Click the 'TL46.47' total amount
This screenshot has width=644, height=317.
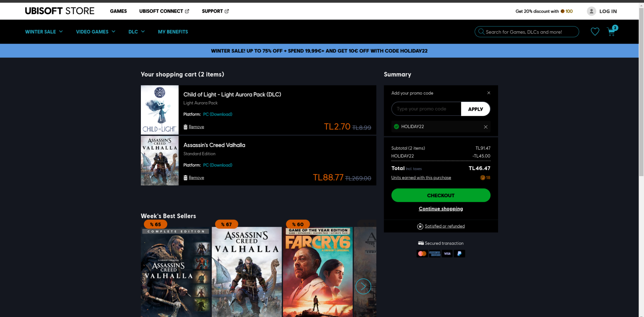pyautogui.click(x=479, y=168)
